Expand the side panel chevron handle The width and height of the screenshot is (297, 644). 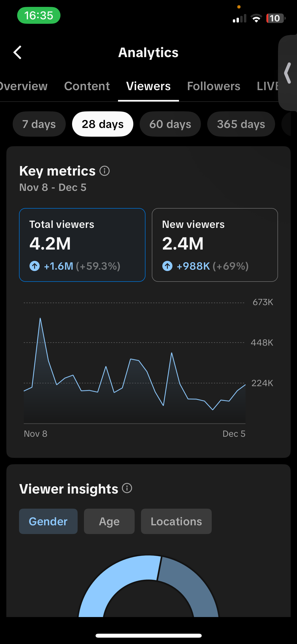coord(288,73)
